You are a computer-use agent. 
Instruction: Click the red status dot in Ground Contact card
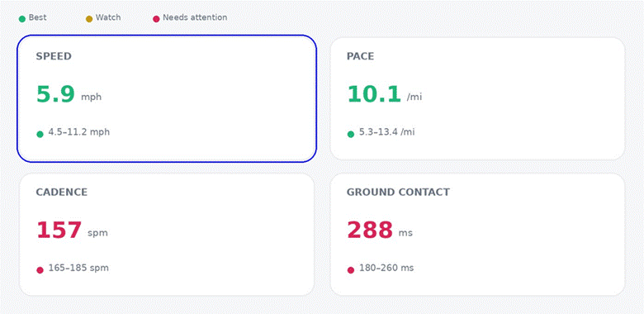pyautogui.click(x=351, y=270)
